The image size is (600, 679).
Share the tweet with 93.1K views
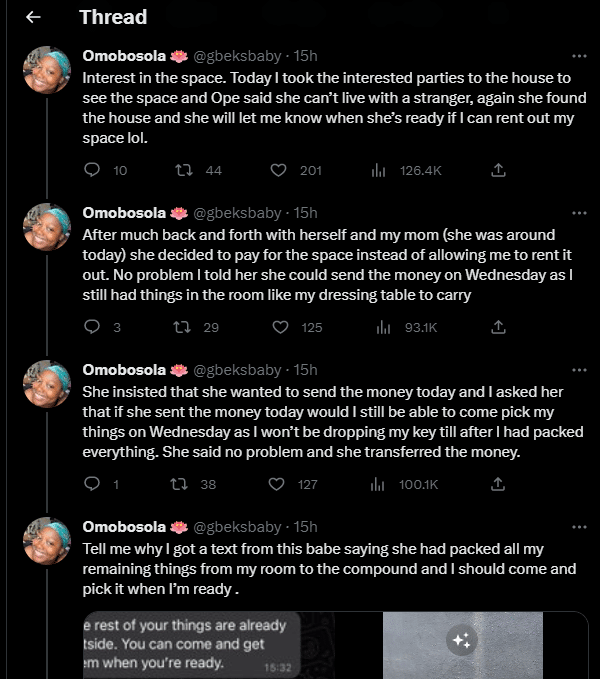click(498, 327)
